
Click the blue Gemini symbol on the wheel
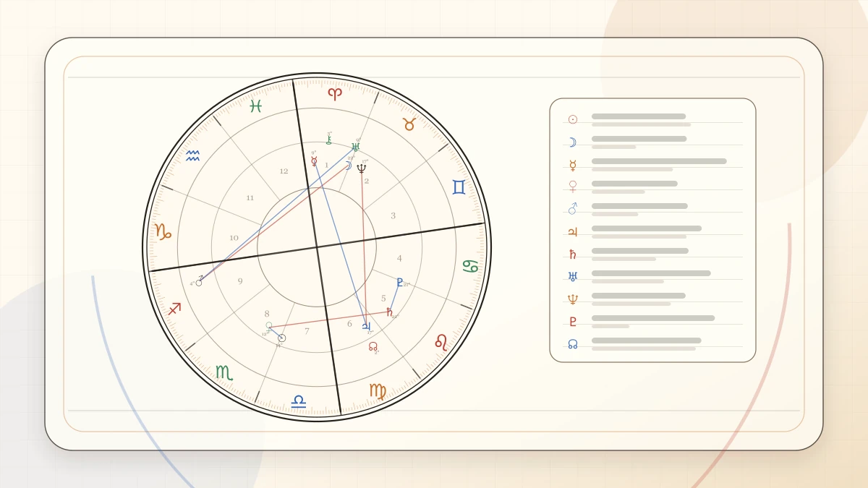coord(459,187)
